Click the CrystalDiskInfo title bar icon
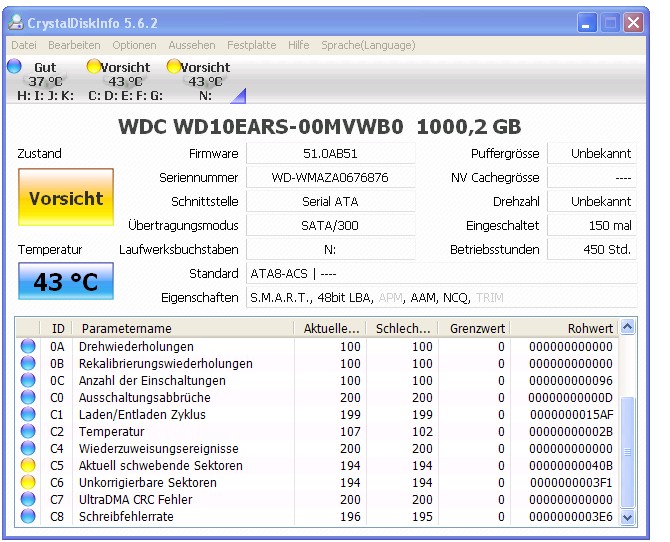The height and width of the screenshot is (542, 670). (x=16, y=22)
